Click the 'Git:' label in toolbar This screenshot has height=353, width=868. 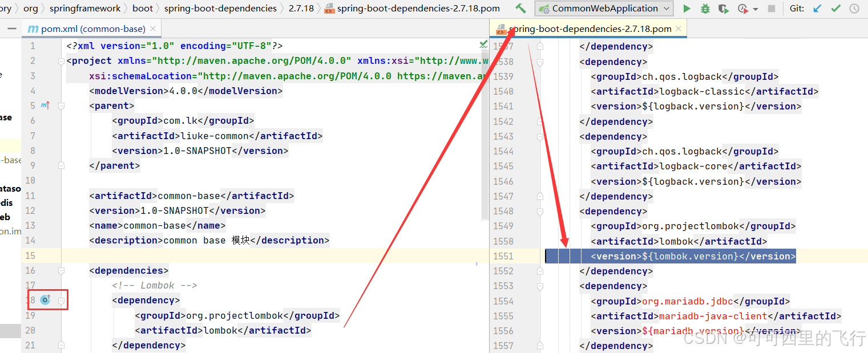pos(797,9)
